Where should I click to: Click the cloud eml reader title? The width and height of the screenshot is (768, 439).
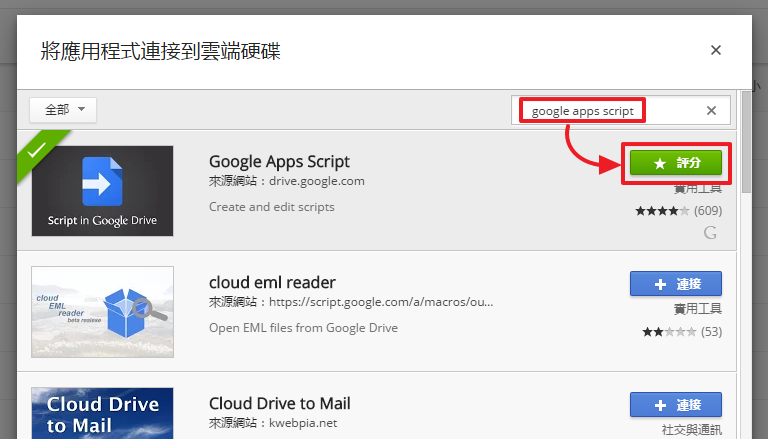tap(272, 282)
